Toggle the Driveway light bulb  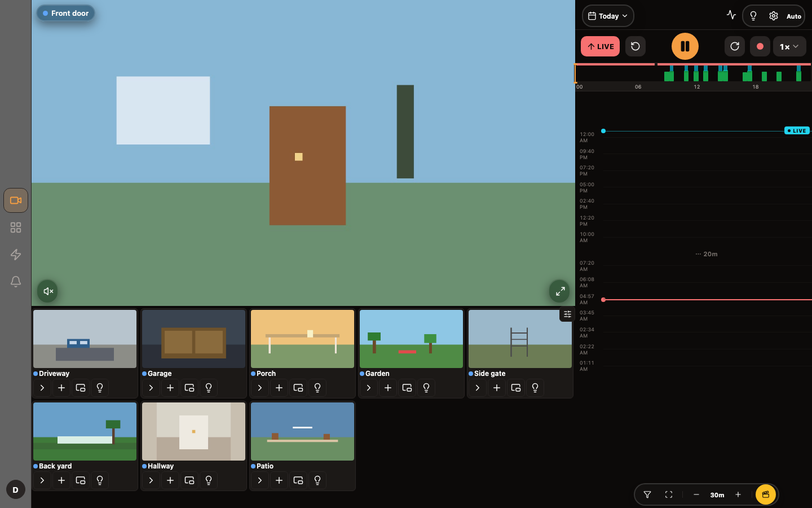coord(100,388)
